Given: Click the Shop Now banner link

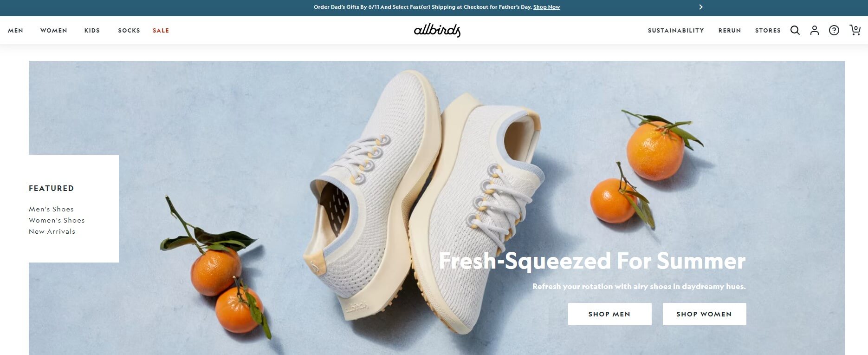Looking at the screenshot, I should (547, 7).
